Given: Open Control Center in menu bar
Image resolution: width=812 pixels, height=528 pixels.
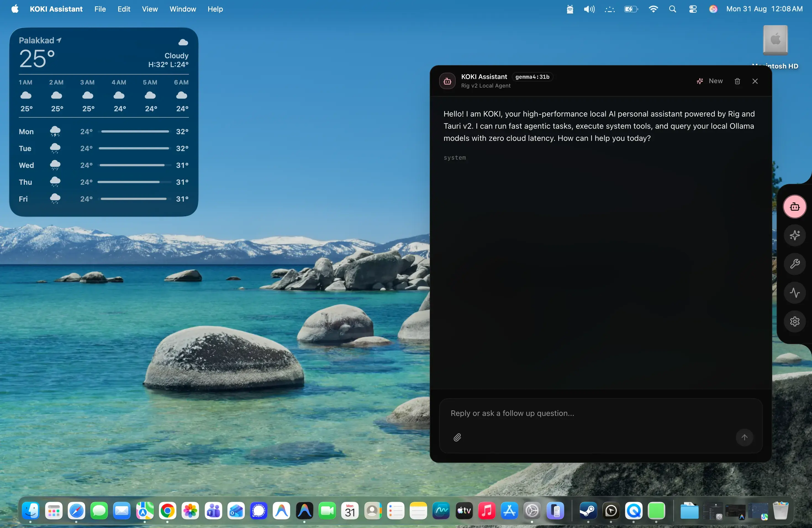Looking at the screenshot, I should pos(693,9).
